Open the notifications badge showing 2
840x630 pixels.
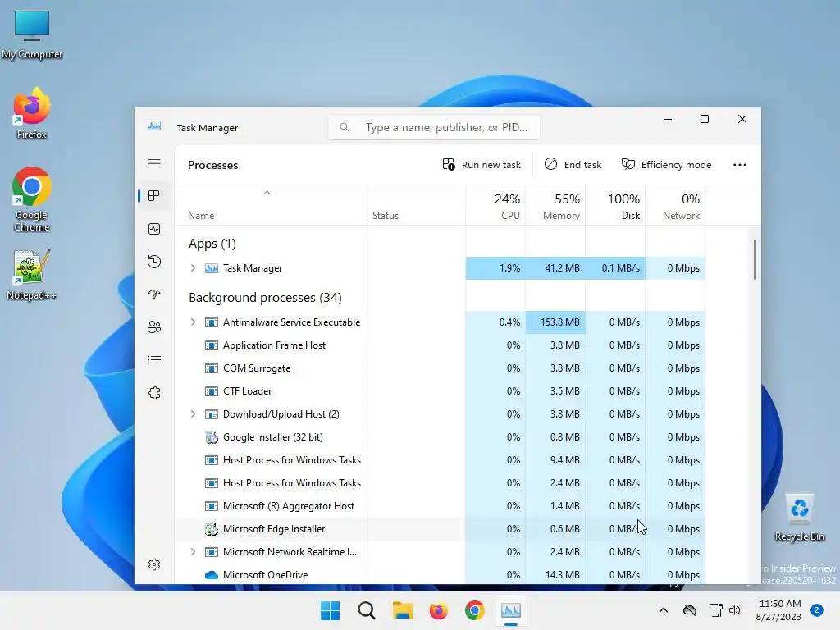pos(817,609)
